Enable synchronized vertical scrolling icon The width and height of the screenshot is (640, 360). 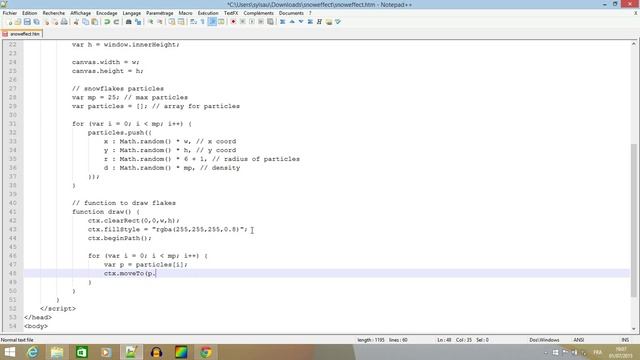tap(172, 22)
